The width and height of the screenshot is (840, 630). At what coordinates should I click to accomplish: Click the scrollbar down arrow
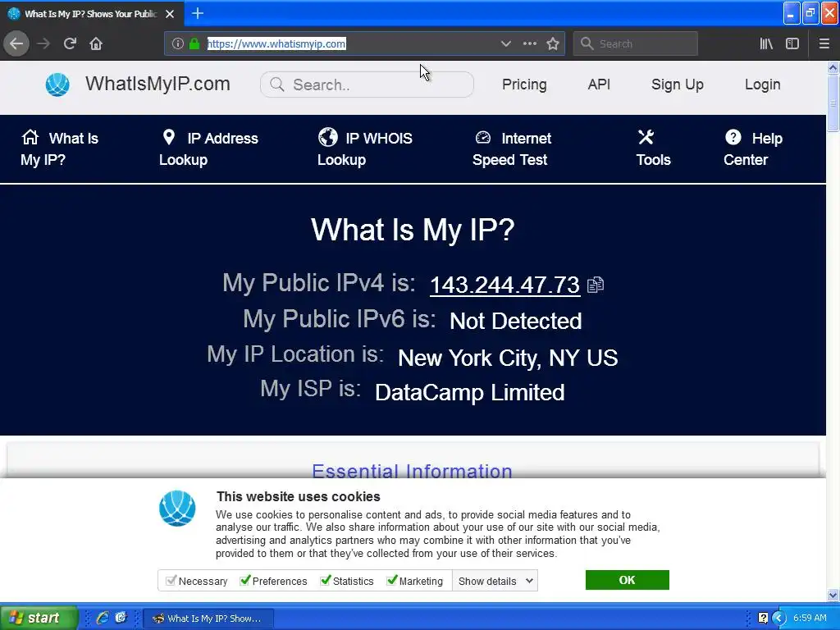tap(833, 595)
